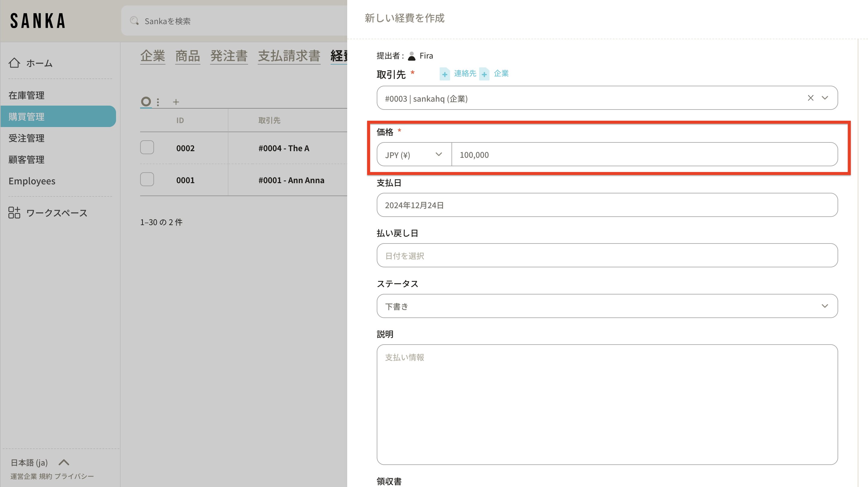Expand the 取引先 selector chevron
Viewport: 868px width, 487px height.
(x=825, y=98)
